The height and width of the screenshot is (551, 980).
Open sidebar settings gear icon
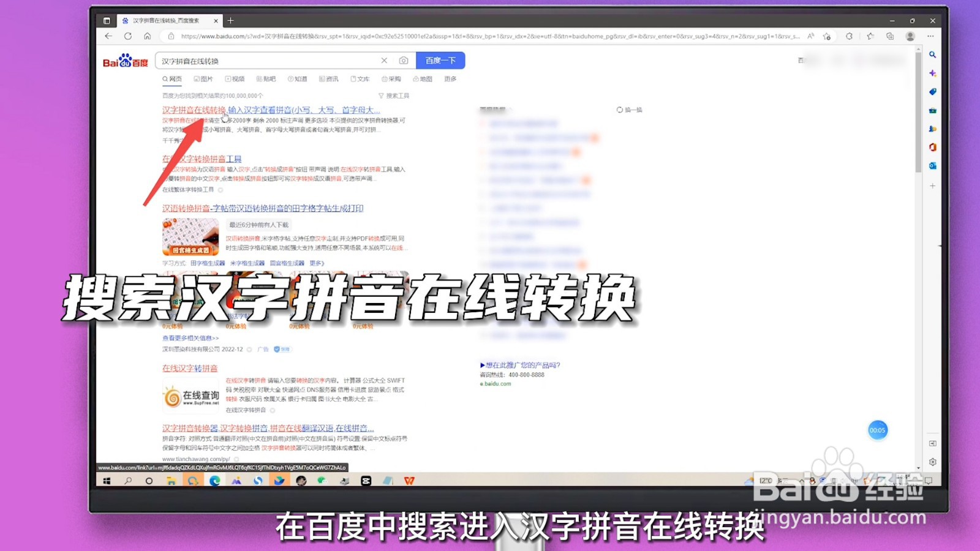pyautogui.click(x=932, y=462)
